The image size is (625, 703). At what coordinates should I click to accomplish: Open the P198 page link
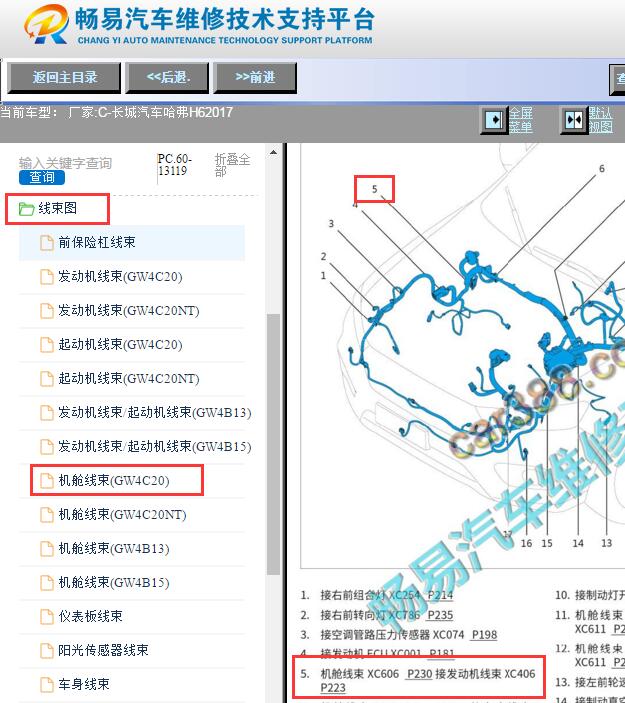click(484, 635)
